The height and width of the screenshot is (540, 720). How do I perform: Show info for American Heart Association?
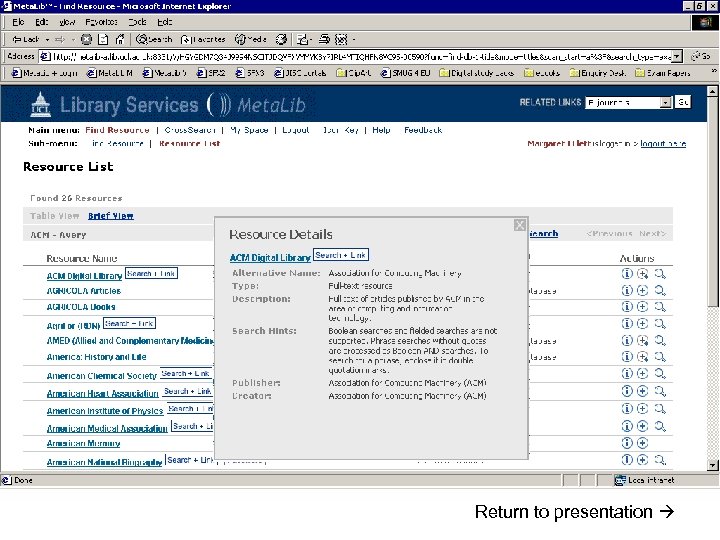coord(627,391)
